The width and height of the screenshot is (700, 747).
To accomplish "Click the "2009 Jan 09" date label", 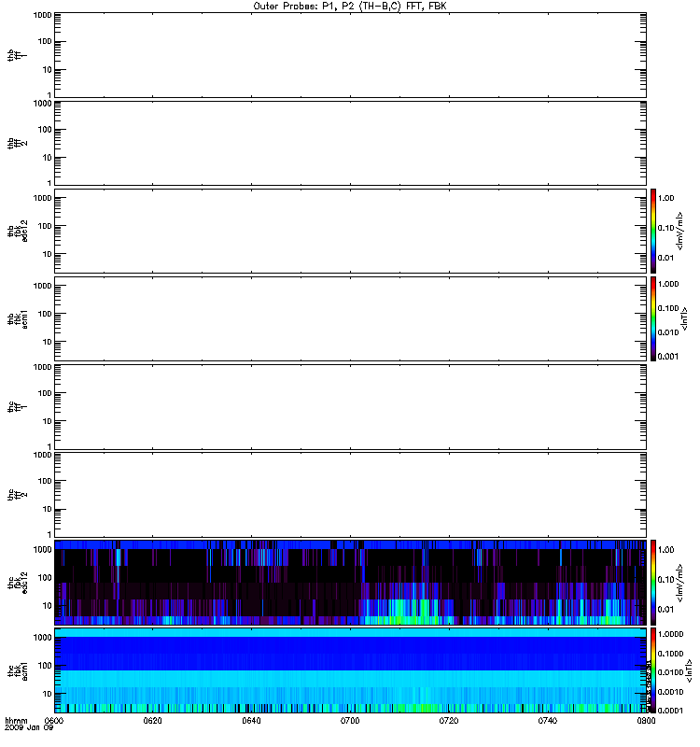I will (x=29, y=727).
